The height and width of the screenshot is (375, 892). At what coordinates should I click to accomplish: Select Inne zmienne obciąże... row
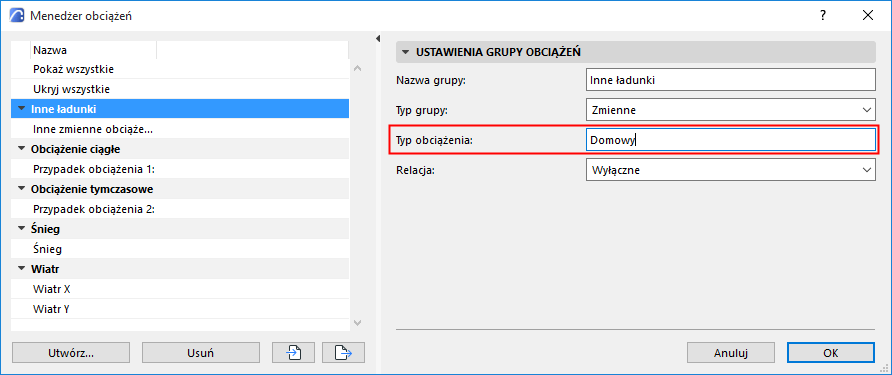coord(180,129)
